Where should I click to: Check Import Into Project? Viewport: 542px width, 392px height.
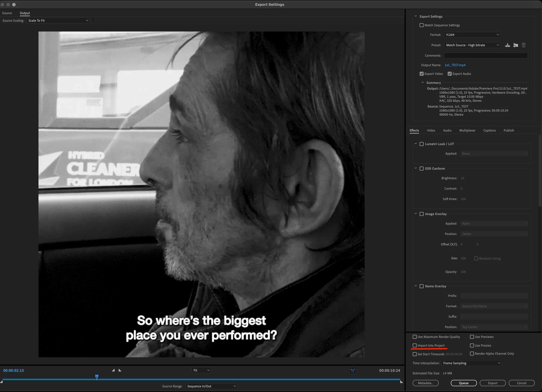point(415,345)
